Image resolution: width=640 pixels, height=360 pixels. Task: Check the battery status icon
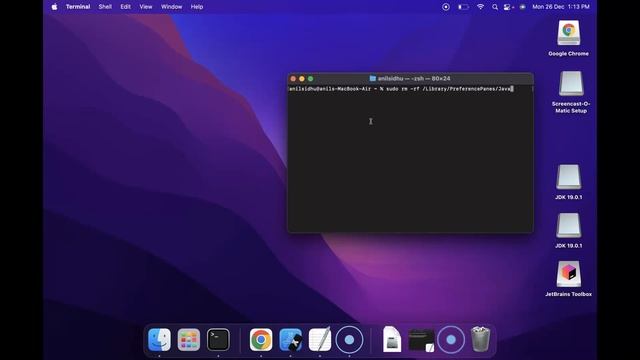click(x=463, y=7)
